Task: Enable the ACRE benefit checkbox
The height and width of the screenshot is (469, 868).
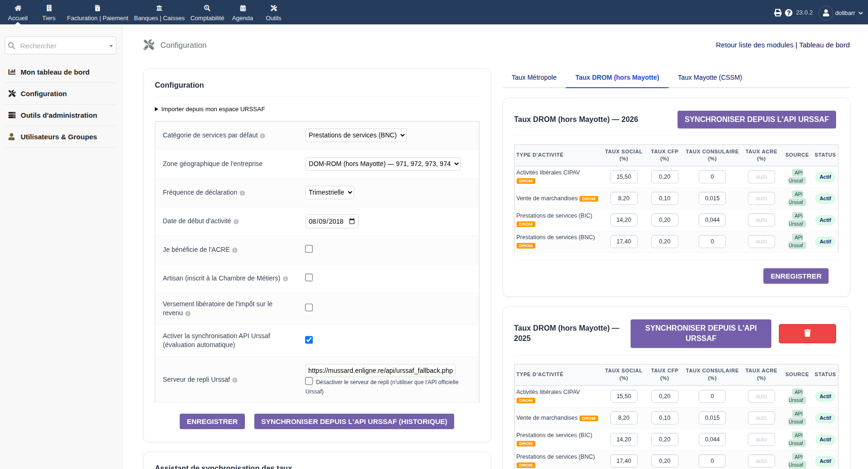Action: (309, 249)
